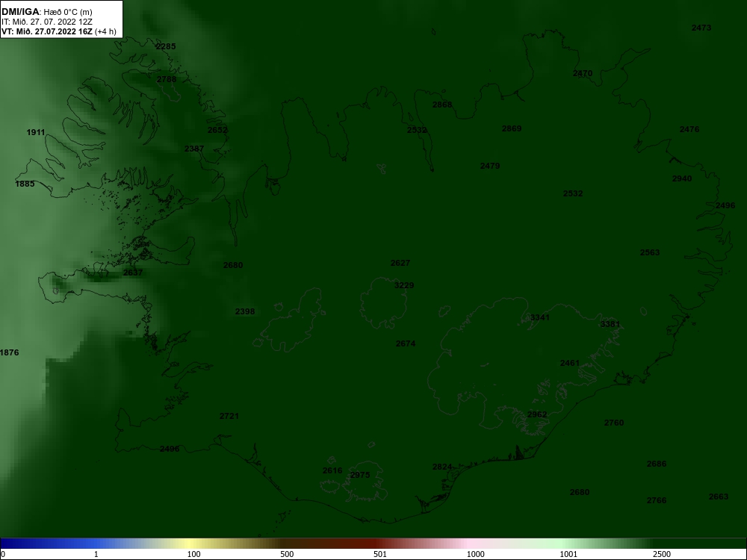Select the IT initial time line in the header
747x560 pixels.
click(46, 22)
